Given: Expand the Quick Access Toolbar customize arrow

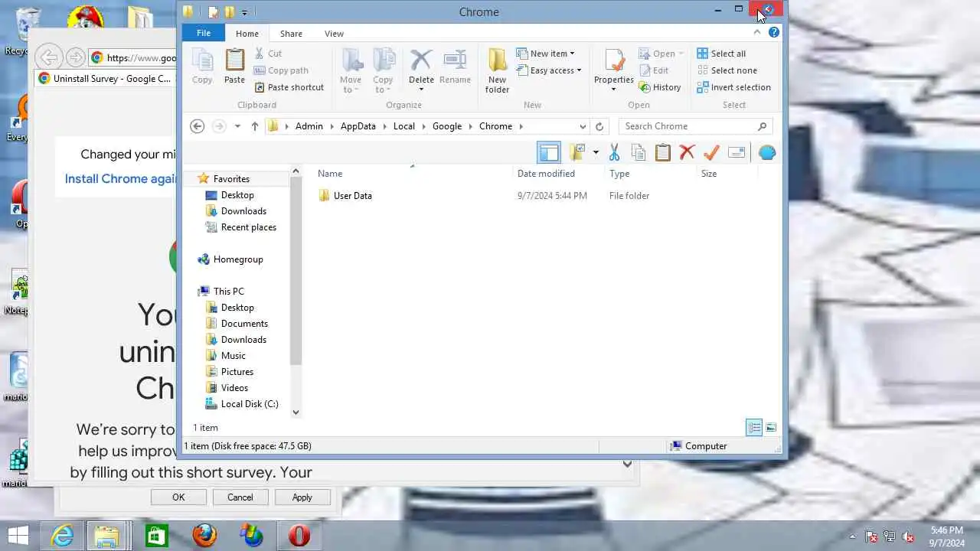Looking at the screenshot, I should point(244,11).
